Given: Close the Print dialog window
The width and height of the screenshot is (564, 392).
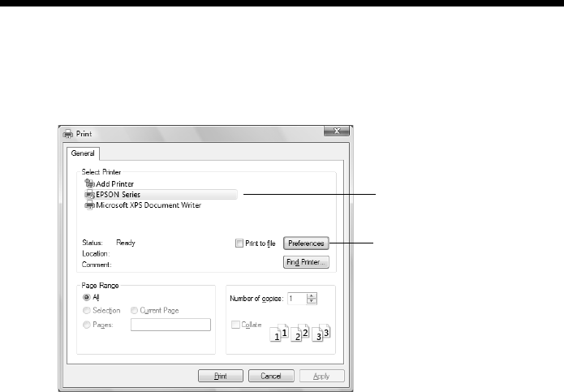Looking at the screenshot, I should point(337,131).
